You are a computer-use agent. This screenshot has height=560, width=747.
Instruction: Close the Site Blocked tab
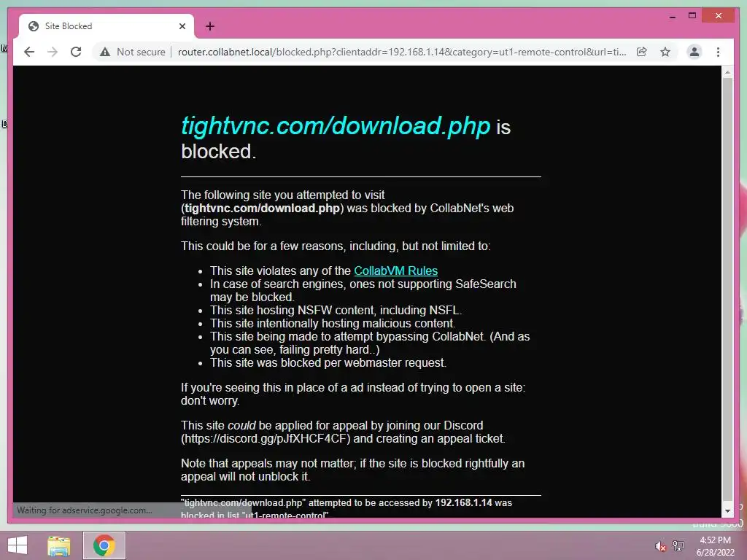182,26
